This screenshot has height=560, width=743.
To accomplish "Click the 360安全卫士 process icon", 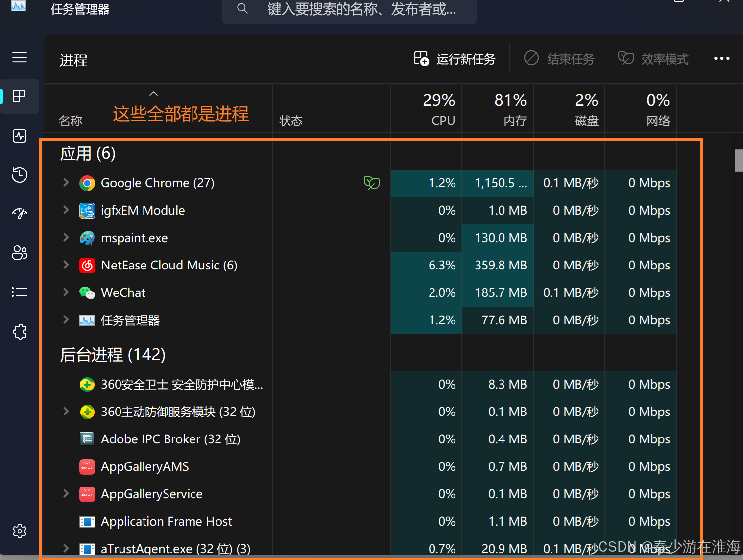I will [87, 385].
